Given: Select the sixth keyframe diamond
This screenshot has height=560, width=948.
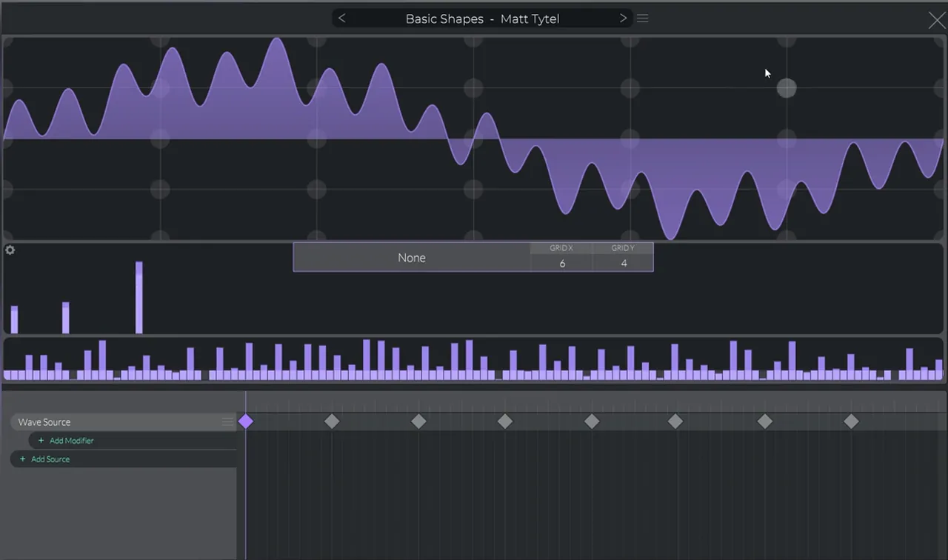Looking at the screenshot, I should click(675, 421).
